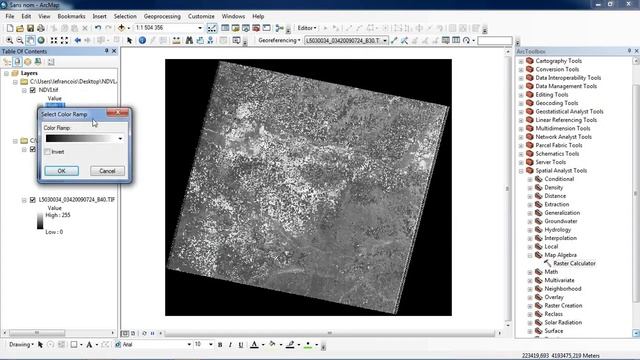Toggle underline text in Drawing toolbar
Image resolution: width=640 pixels, height=360 pixels.
241,345
